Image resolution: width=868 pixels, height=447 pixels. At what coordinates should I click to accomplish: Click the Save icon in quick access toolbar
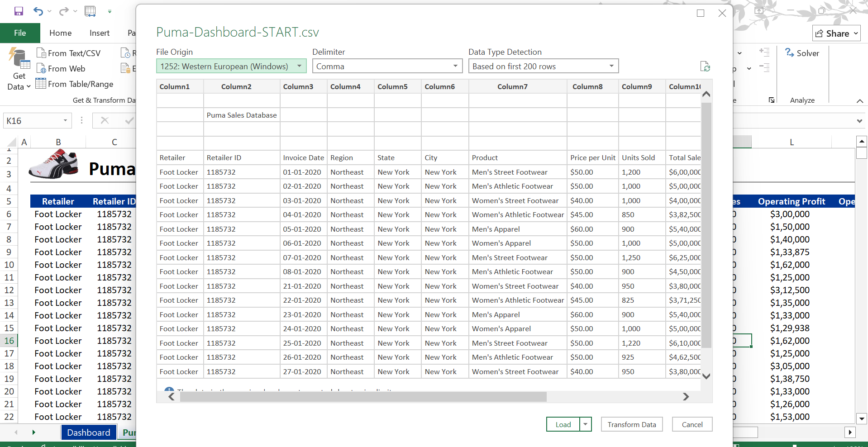(19, 11)
